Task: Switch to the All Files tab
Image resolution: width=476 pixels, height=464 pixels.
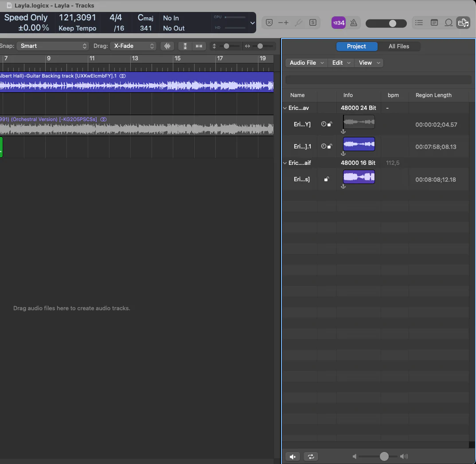Action: tap(398, 47)
